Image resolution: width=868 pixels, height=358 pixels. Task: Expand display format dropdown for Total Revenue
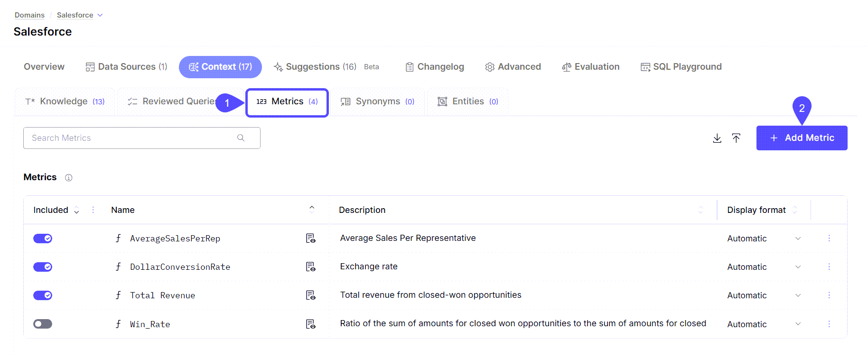798,295
